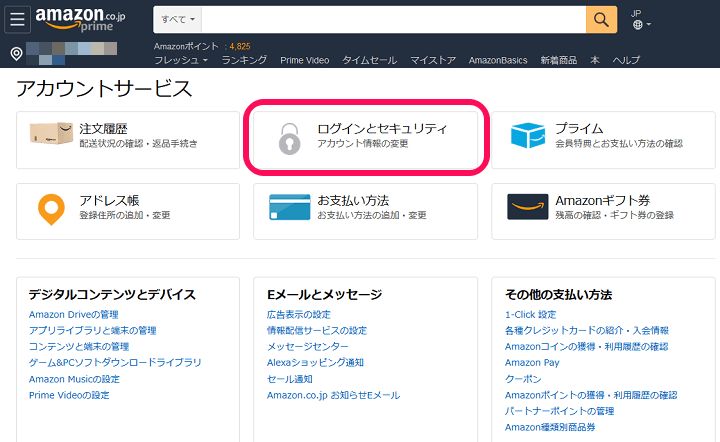The width and height of the screenshot is (720, 442).
Task: Click 情報配信サービスの設定 link
Action: pos(317,330)
